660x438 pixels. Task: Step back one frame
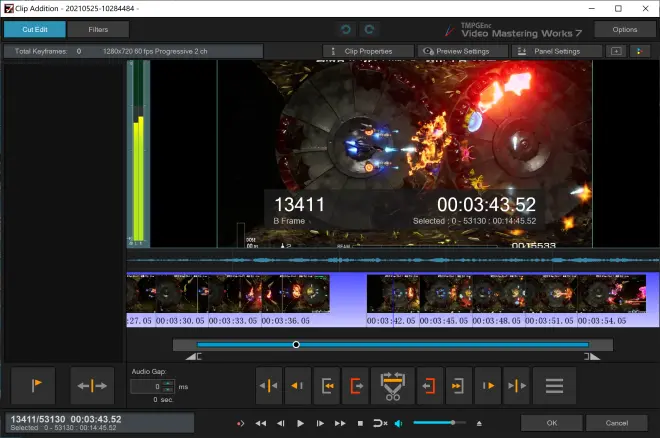coord(281,423)
